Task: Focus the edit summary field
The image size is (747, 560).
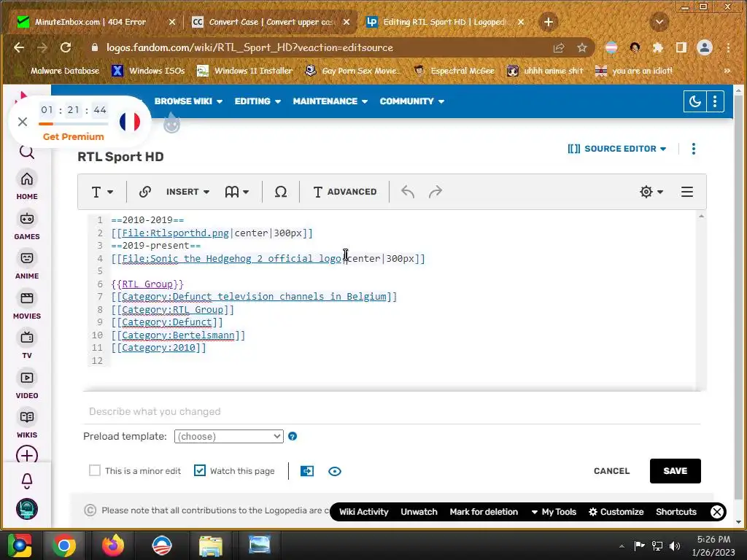Action: click(392, 411)
